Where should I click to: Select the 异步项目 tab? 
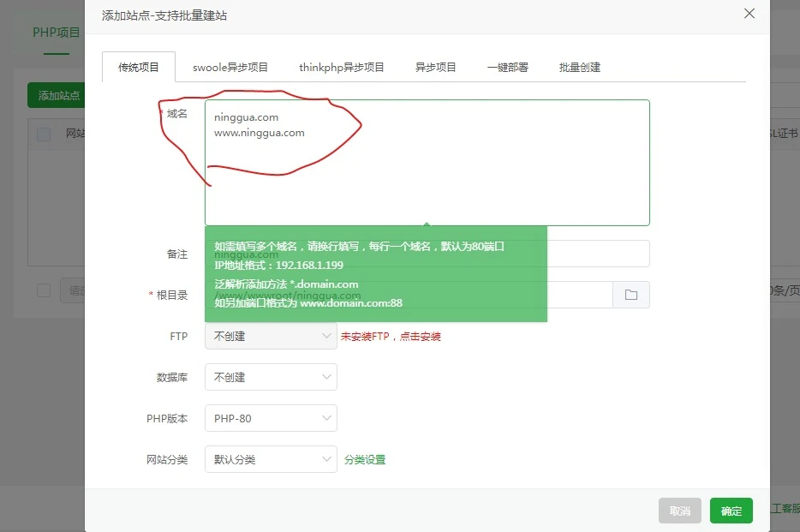436,68
